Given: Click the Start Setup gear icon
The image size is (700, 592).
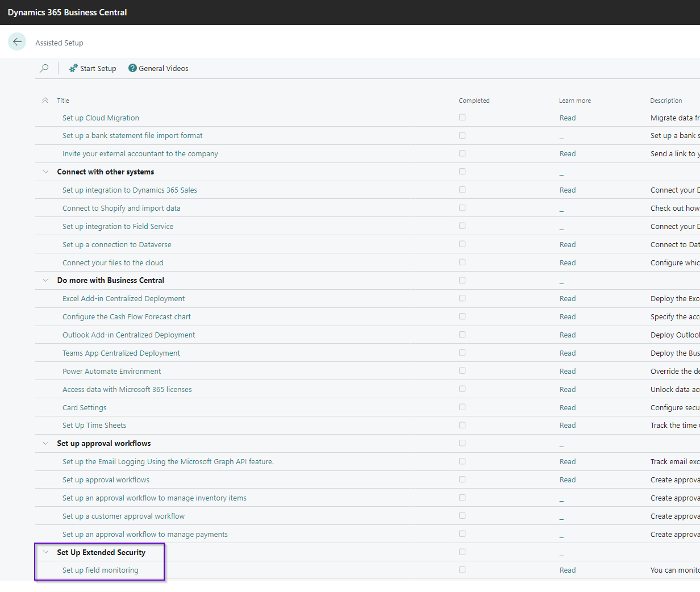Looking at the screenshot, I should [x=73, y=68].
